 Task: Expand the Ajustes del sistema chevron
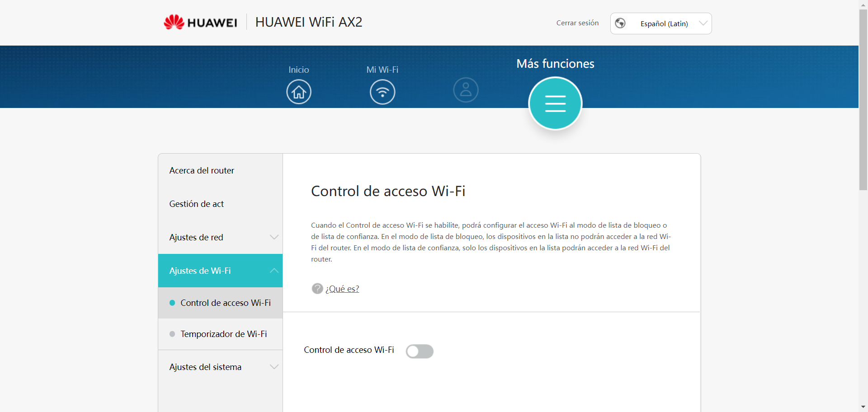click(274, 367)
